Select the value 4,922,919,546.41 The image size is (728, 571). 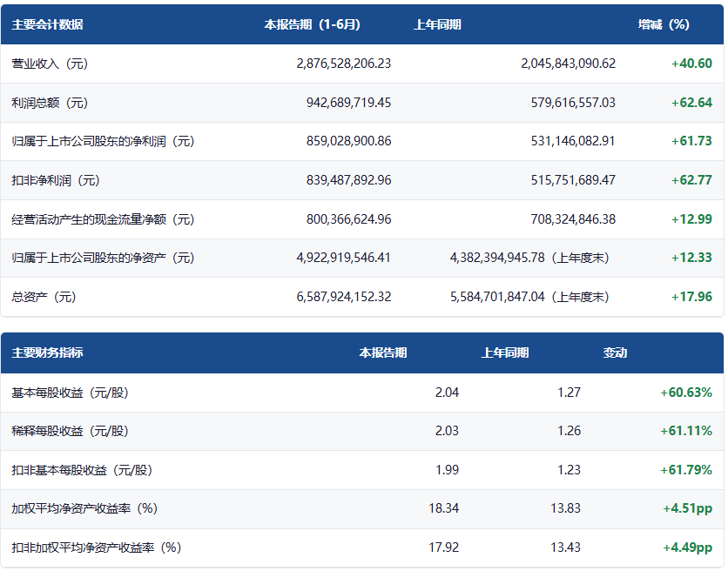click(x=344, y=258)
